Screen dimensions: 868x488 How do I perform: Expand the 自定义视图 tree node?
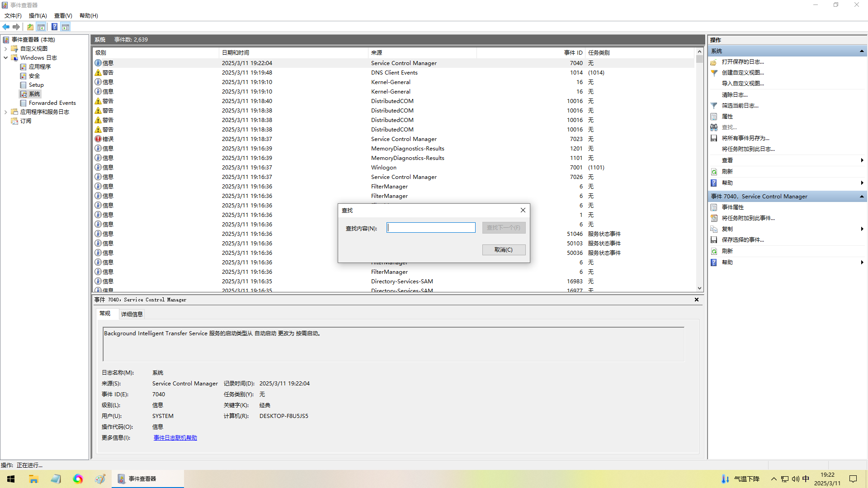[5, 49]
